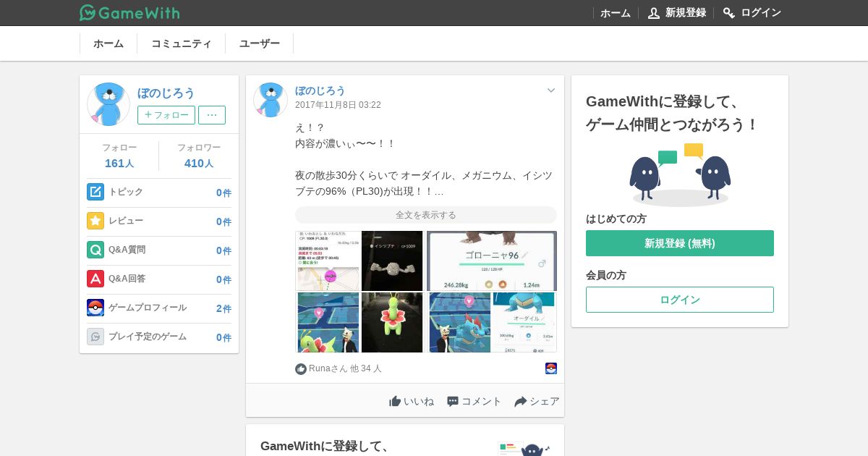Open the post timestamp 2017年11月8日 03:22
This screenshot has width=868, height=456.
click(338, 105)
